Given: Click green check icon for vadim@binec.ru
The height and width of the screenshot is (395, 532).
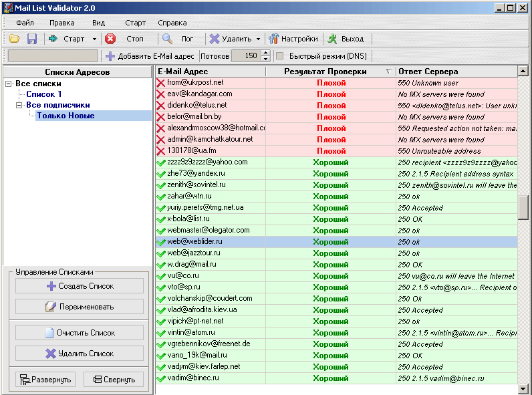Looking at the screenshot, I should pos(161,378).
